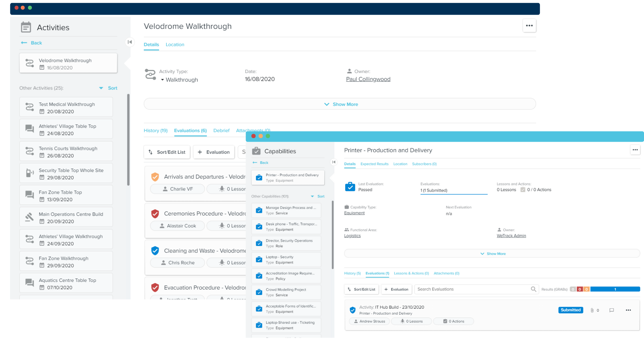Collapse the Capabilities sidebar panel
This screenshot has height=362, width=644.
pyautogui.click(x=333, y=162)
